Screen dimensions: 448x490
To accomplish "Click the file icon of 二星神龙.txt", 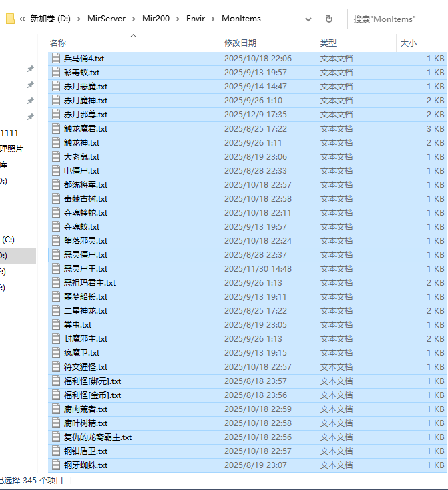I will pyautogui.click(x=56, y=311).
